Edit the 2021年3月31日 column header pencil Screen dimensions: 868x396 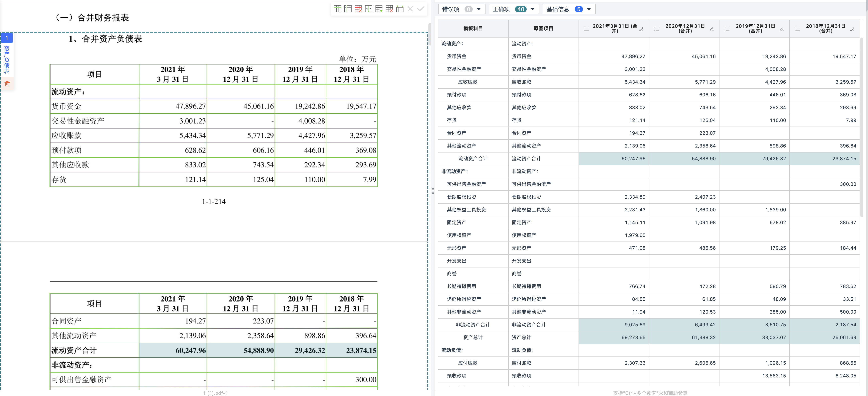pos(641,29)
